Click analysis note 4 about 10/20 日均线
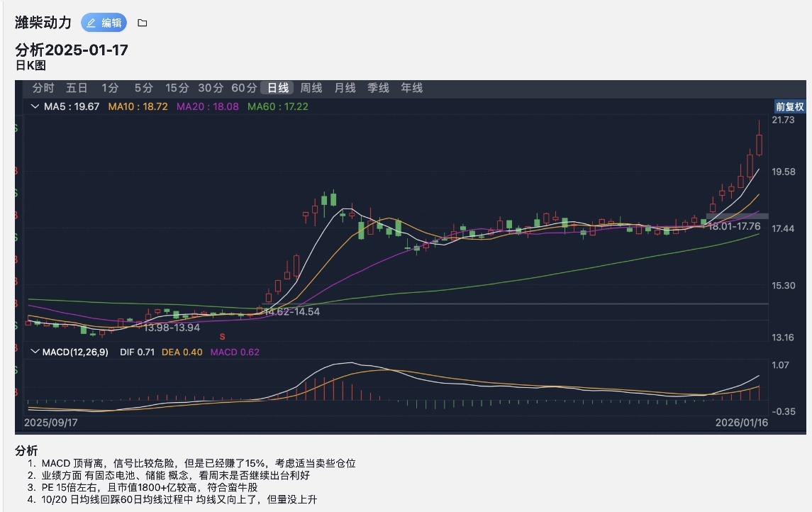The width and height of the screenshot is (812, 512). coord(179,499)
